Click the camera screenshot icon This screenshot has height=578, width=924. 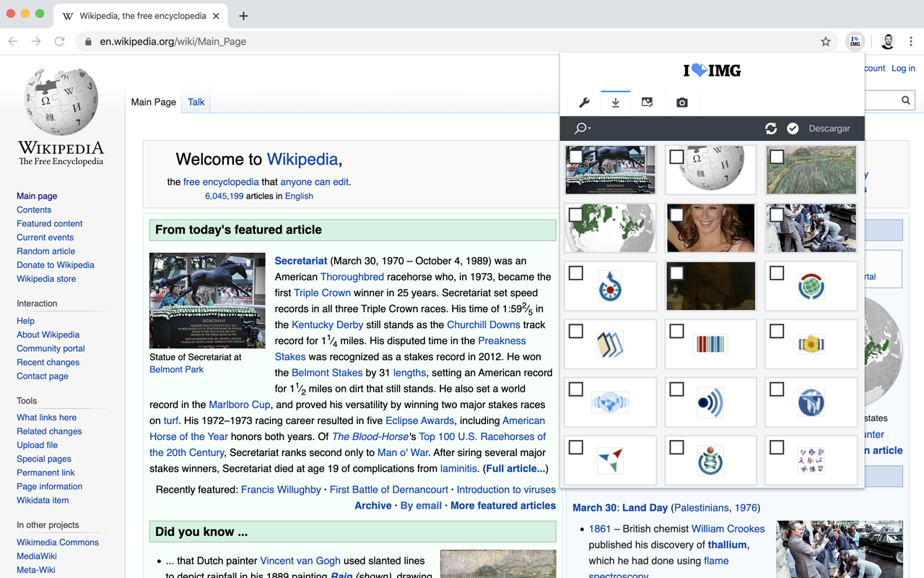coord(681,103)
